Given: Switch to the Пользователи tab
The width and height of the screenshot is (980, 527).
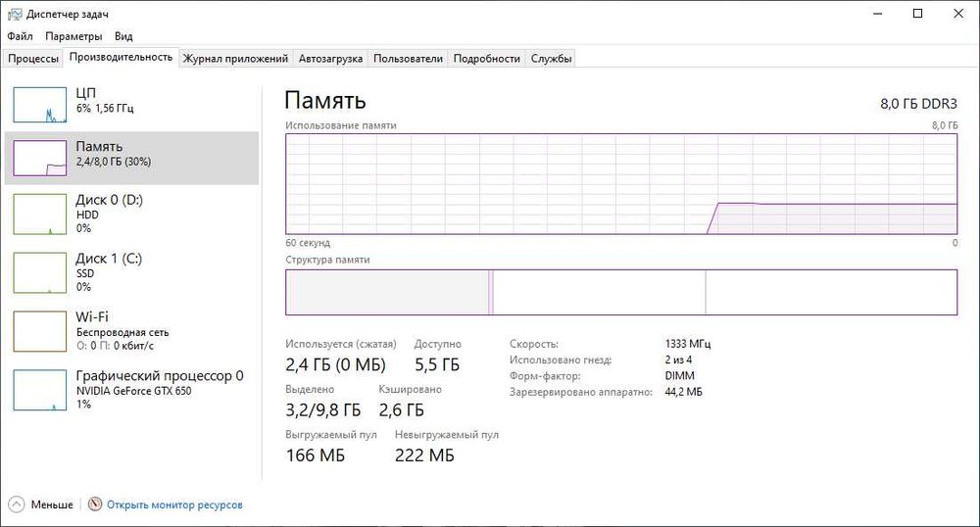Looking at the screenshot, I should point(408,58).
